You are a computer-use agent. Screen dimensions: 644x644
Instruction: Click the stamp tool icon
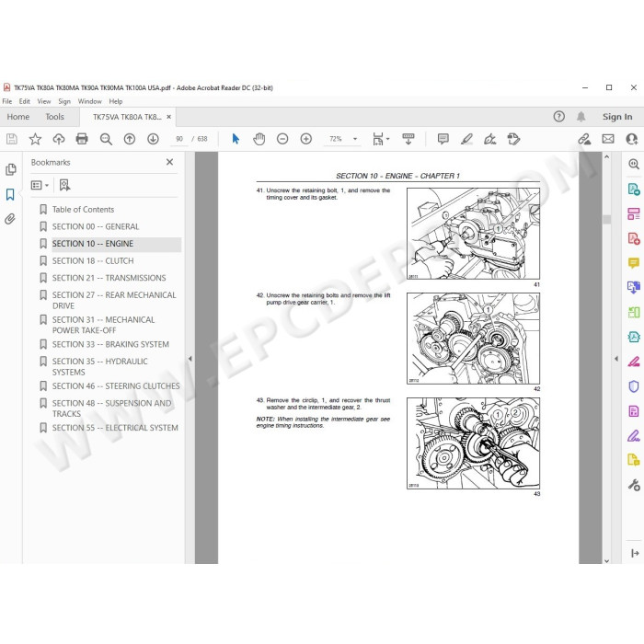pos(513,139)
